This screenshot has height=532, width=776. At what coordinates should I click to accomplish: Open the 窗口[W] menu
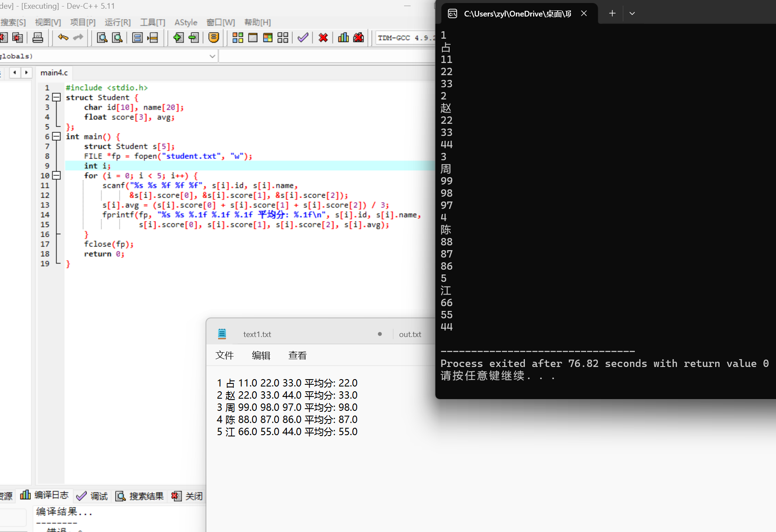coord(221,23)
